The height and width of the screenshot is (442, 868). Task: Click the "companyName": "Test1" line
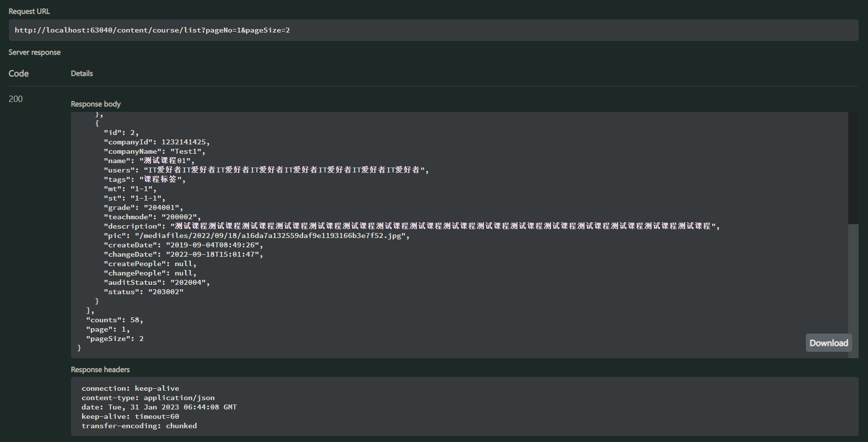[154, 151]
